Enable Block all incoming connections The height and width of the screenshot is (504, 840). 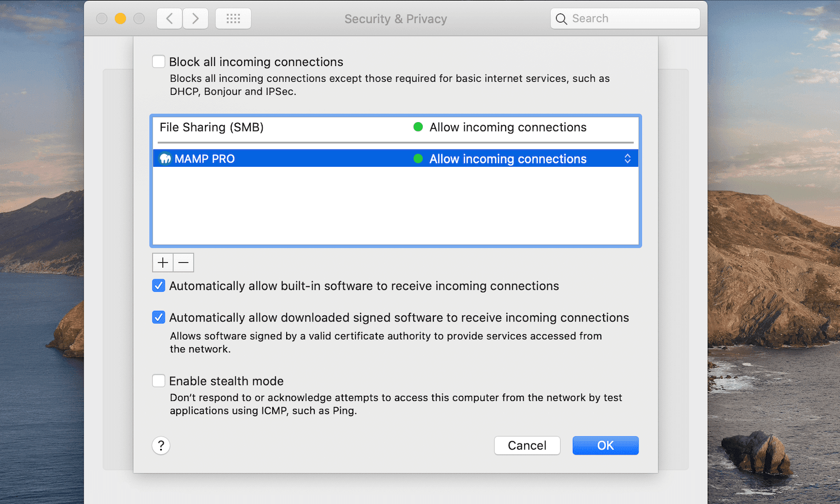point(158,61)
